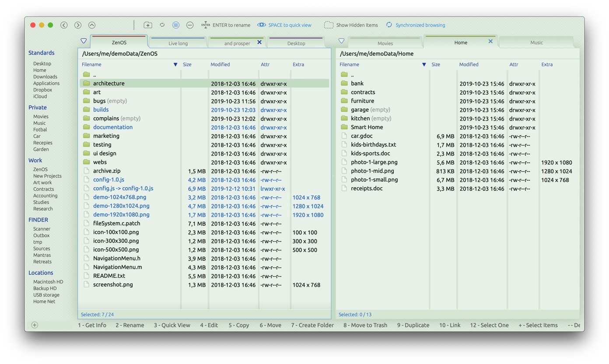The height and width of the screenshot is (364, 609).
Task: Go up to parent folder icon
Action: tap(92, 25)
